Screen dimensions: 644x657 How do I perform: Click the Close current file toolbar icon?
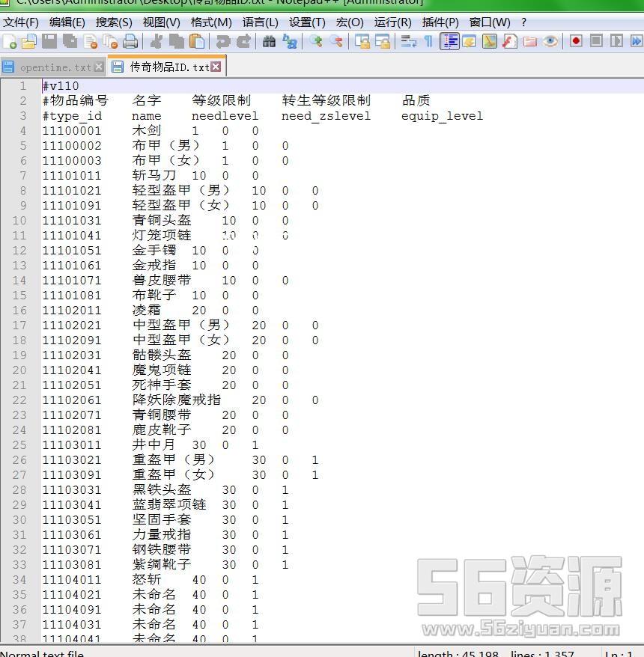90,41
